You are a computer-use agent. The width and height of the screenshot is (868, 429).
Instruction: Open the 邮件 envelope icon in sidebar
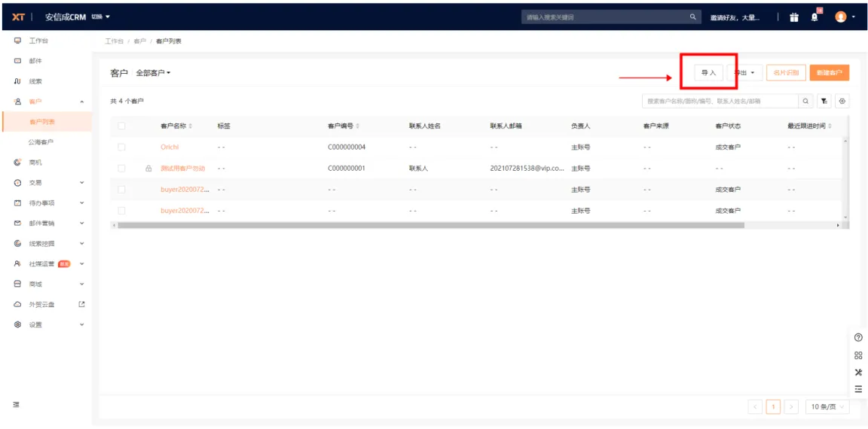[17, 61]
